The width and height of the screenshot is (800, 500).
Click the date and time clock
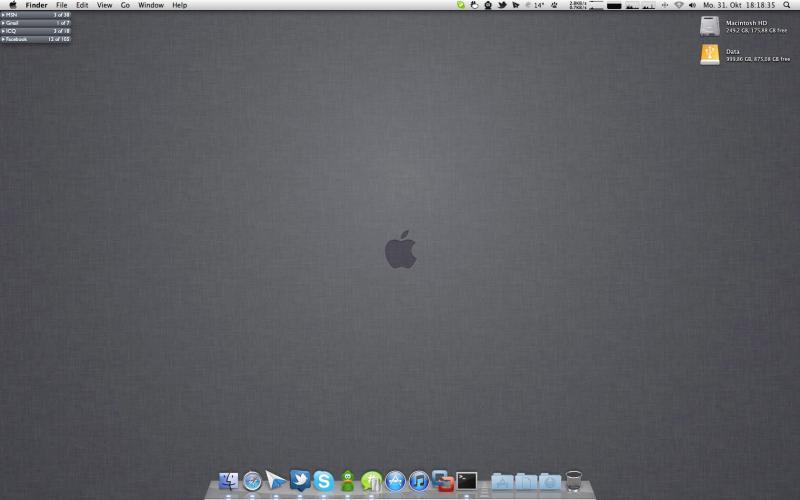click(739, 5)
